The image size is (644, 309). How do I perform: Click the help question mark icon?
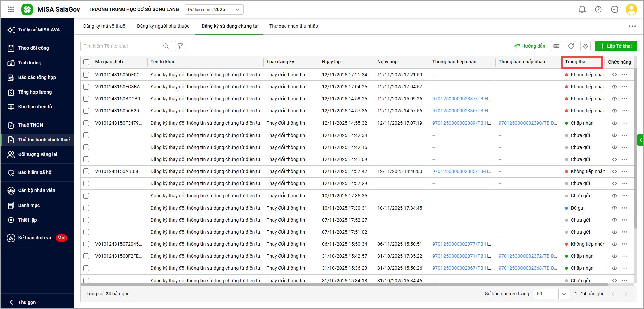[598, 9]
